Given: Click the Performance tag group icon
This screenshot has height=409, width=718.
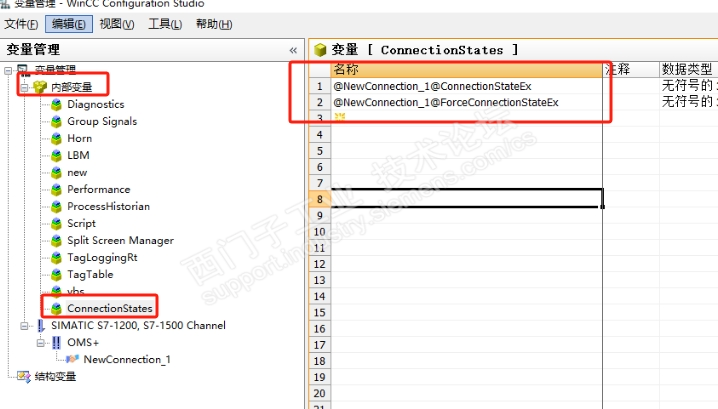Looking at the screenshot, I should tap(56, 190).
